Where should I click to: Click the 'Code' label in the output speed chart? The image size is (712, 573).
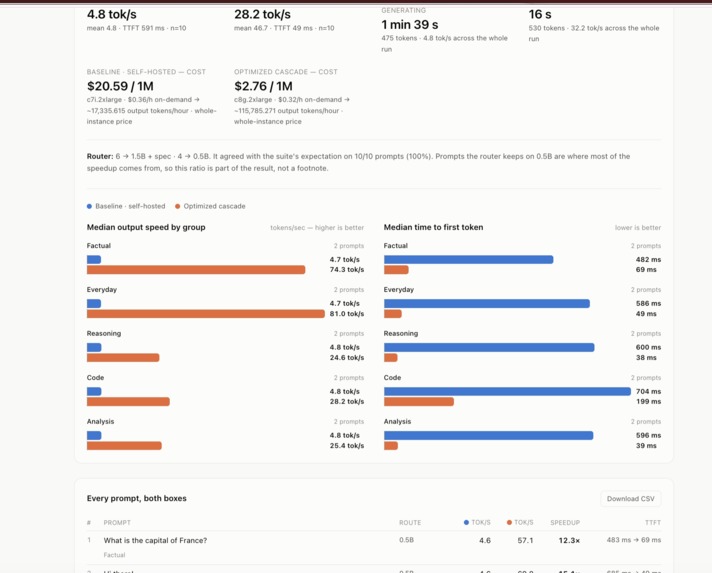(x=95, y=377)
